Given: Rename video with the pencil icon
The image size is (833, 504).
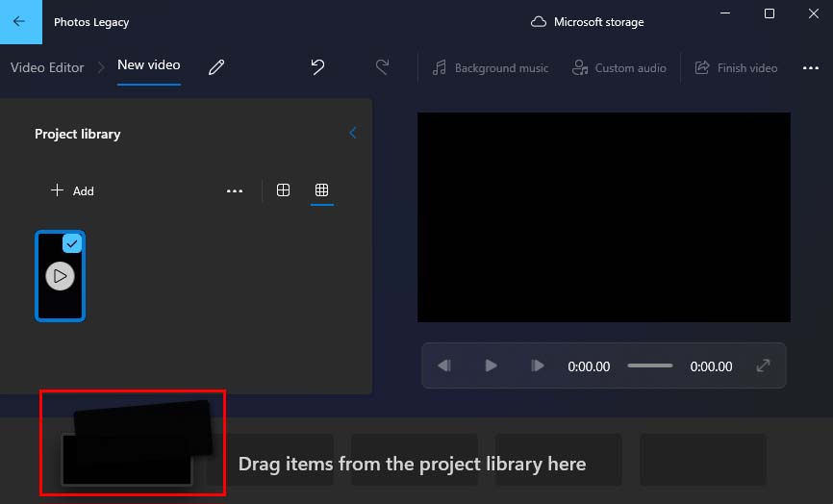Looking at the screenshot, I should (x=216, y=67).
